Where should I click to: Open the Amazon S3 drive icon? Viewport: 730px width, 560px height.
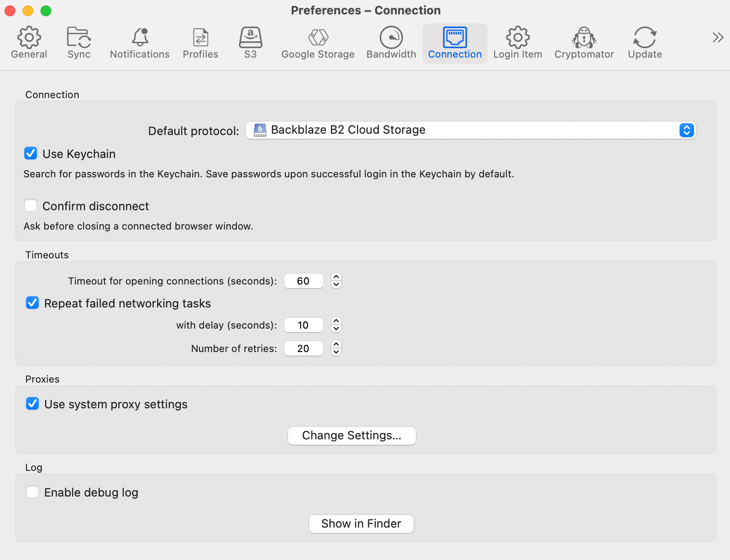click(x=250, y=37)
